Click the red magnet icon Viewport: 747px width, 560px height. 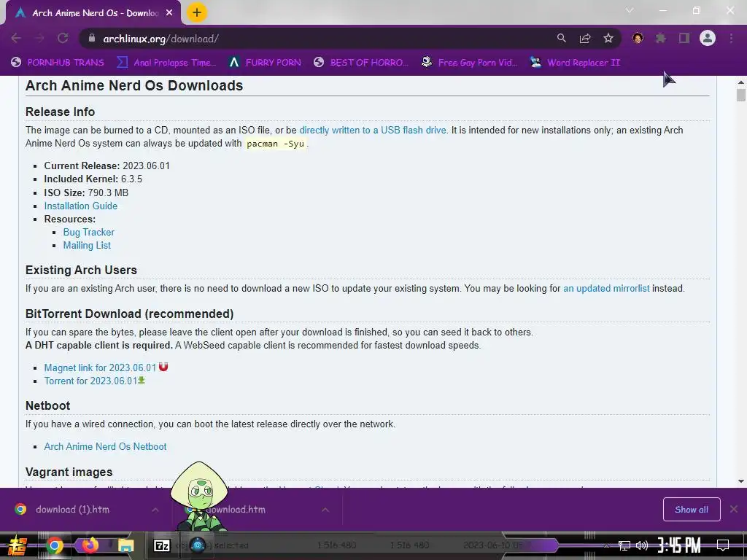click(x=163, y=367)
